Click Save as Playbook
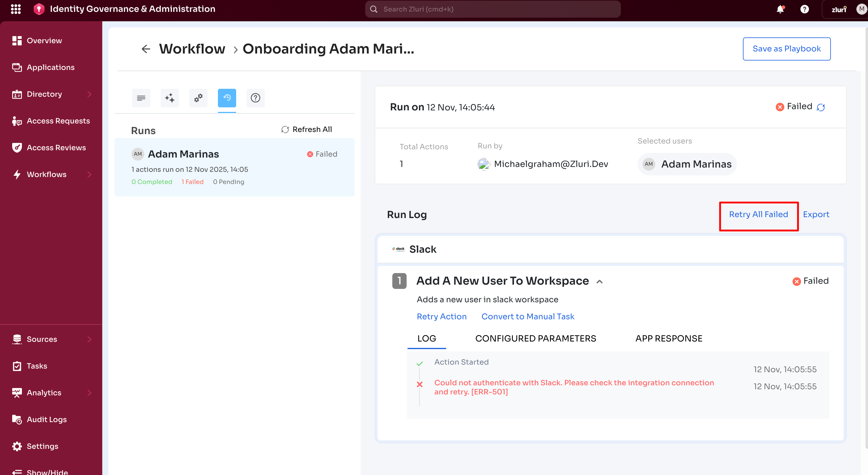Image resolution: width=868 pixels, height=475 pixels. (787, 49)
